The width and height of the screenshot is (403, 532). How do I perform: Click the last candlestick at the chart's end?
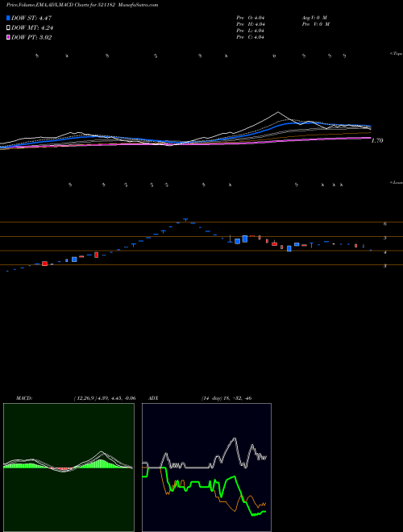(371, 251)
